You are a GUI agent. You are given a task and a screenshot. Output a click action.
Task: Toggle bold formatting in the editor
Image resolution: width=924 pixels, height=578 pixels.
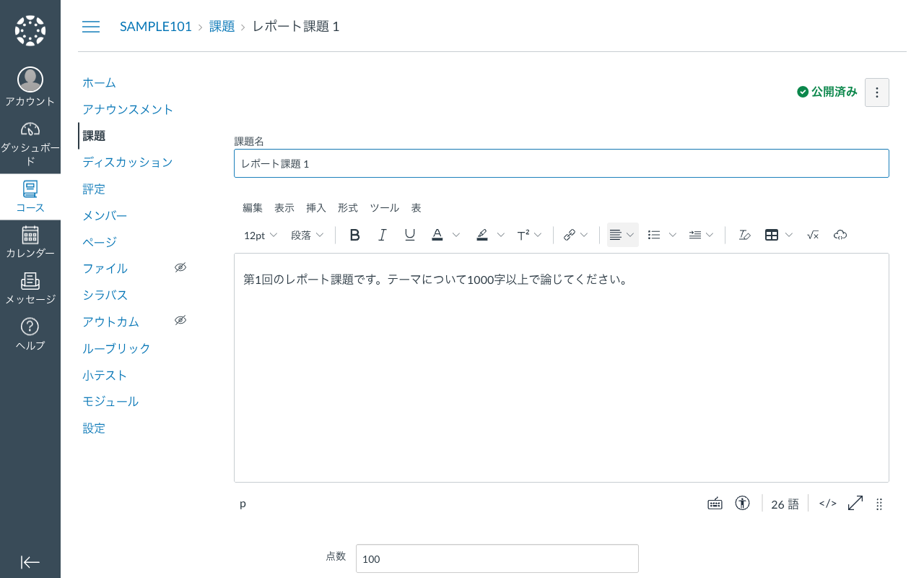pos(354,234)
